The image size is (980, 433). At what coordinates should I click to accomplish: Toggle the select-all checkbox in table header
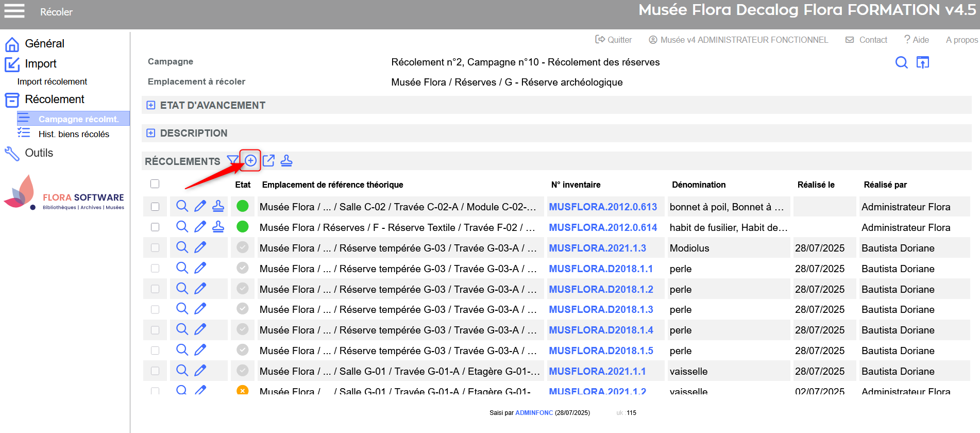point(155,184)
